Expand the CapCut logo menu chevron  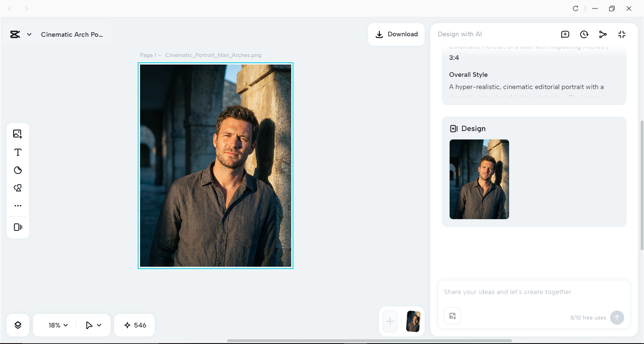[29, 34]
